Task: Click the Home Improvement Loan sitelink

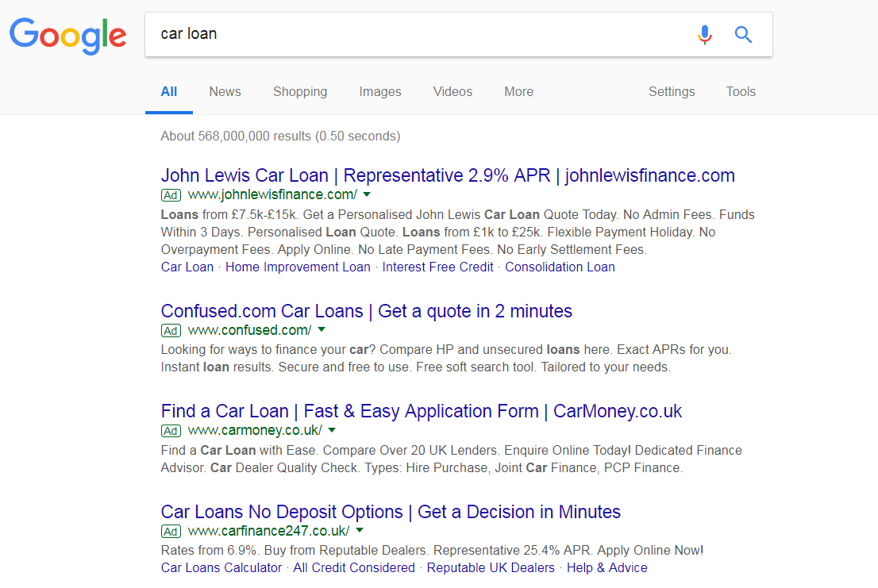Action: pos(298,267)
